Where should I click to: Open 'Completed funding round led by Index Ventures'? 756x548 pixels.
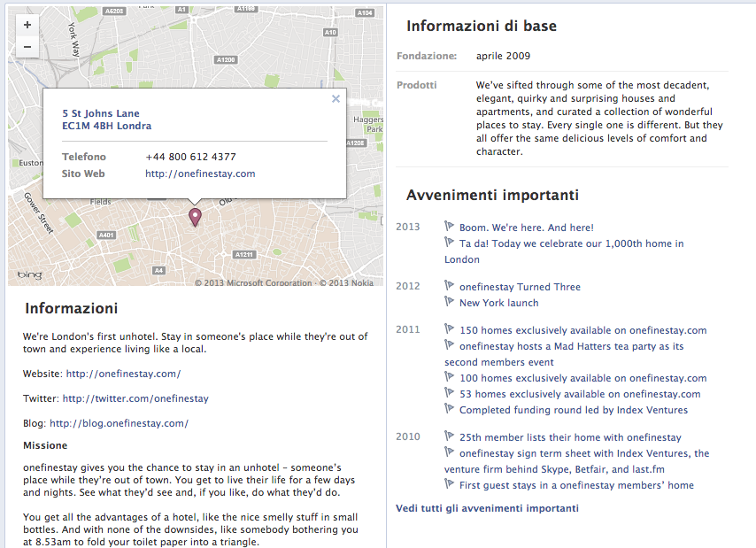point(574,410)
